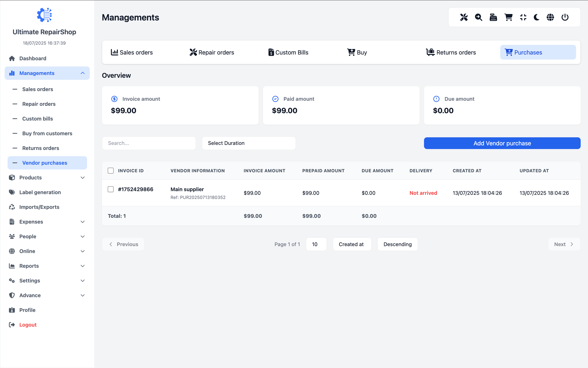The image size is (588, 368).
Task: Check the select-all checkbox in table header
Action: click(x=111, y=171)
